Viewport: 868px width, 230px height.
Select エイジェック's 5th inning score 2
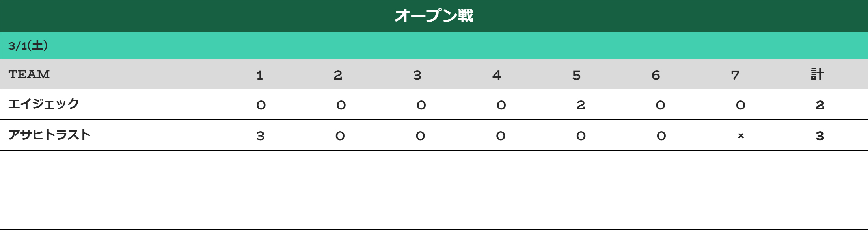(581, 105)
